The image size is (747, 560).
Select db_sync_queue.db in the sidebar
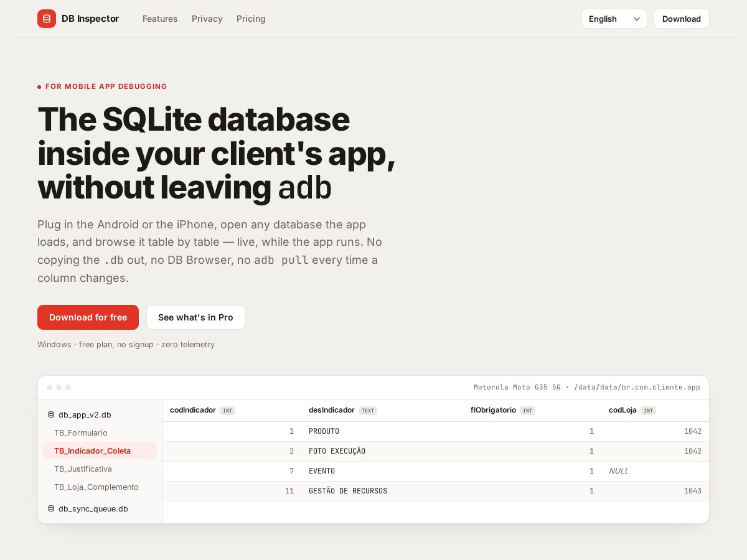click(x=100, y=508)
